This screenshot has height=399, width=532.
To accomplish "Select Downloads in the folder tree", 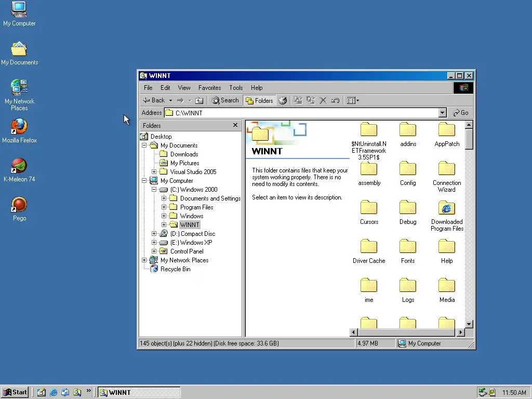I will pyautogui.click(x=184, y=154).
